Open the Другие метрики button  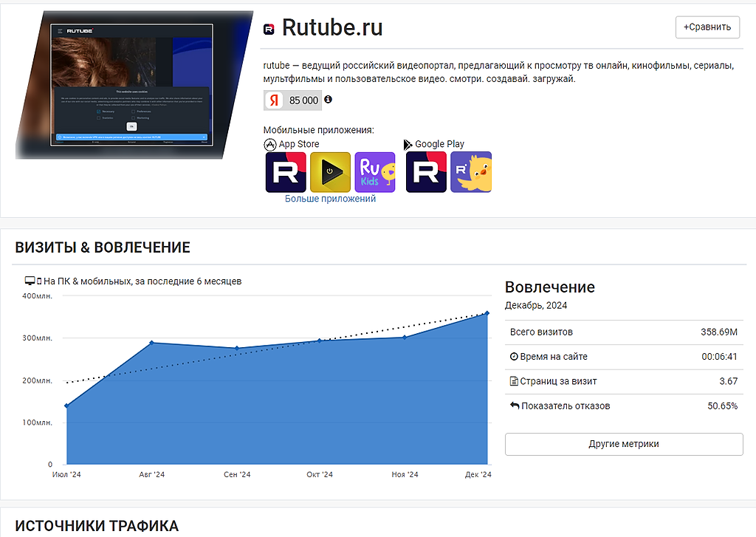[624, 444]
